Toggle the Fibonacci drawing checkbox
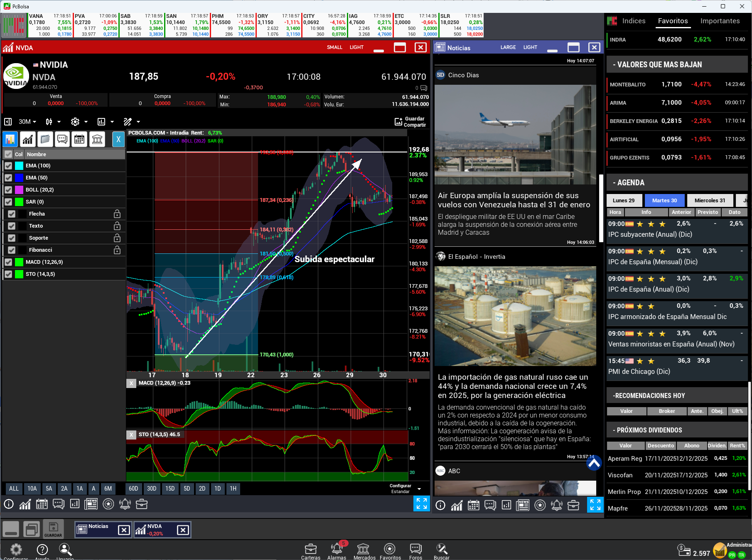The image size is (752, 560). coord(12,250)
